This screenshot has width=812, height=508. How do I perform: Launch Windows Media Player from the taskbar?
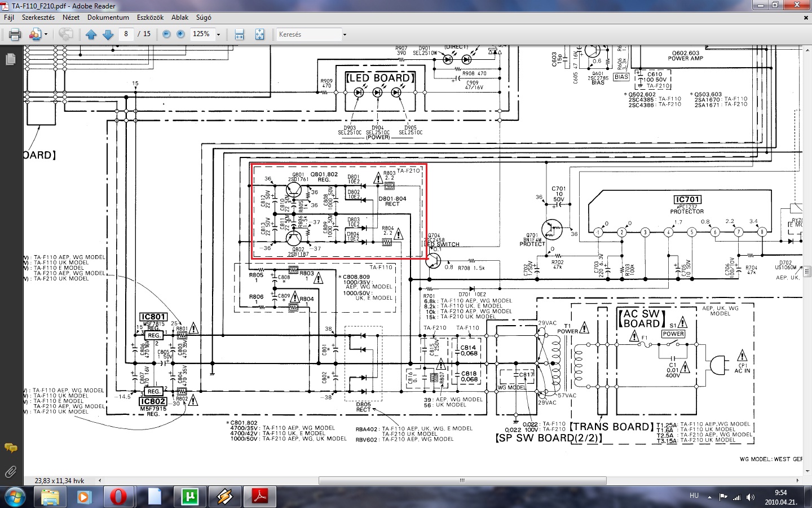pos(84,497)
